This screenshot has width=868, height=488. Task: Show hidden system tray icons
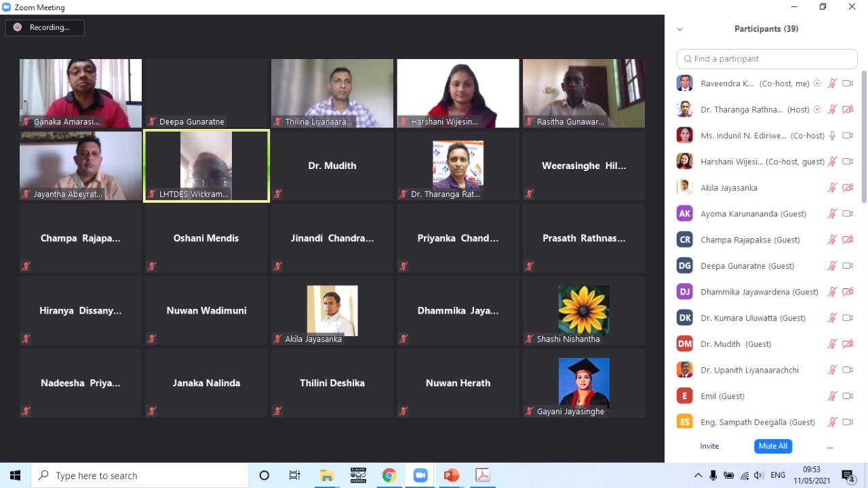(698, 475)
